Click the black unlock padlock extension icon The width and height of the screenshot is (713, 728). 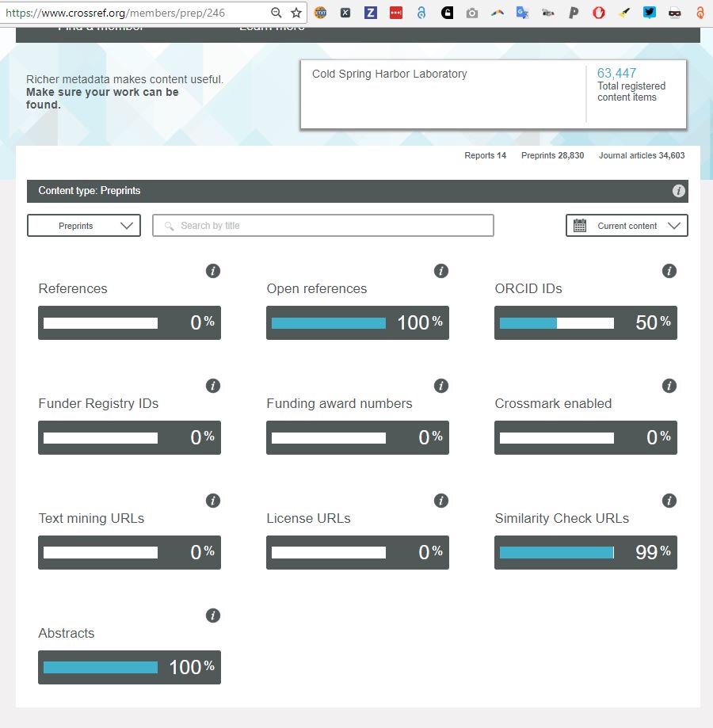447,13
